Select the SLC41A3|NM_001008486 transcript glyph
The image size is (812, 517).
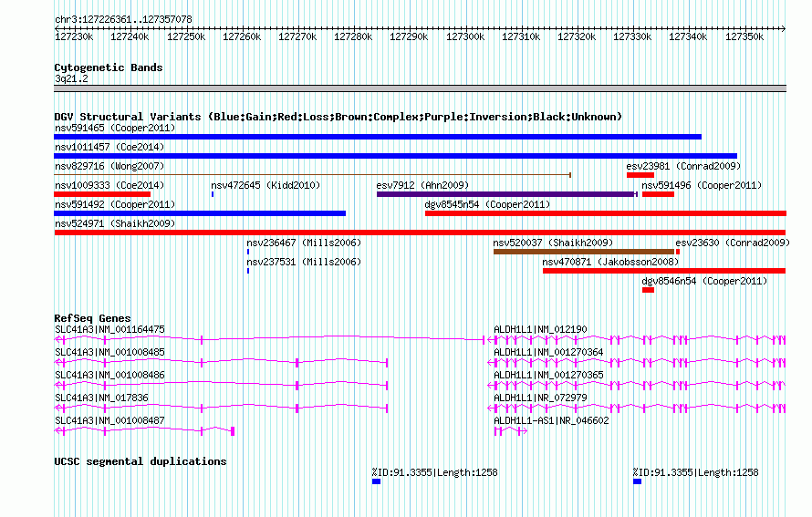[221, 386]
